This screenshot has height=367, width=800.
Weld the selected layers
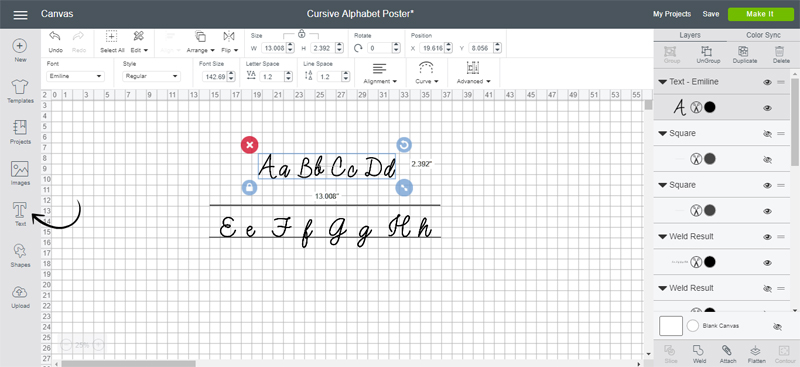coord(699,354)
